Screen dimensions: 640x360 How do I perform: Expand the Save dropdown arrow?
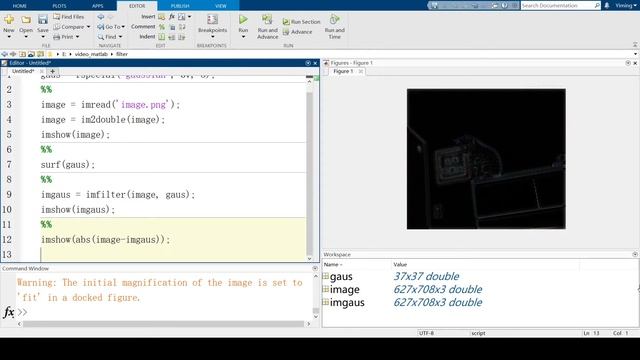point(42,37)
